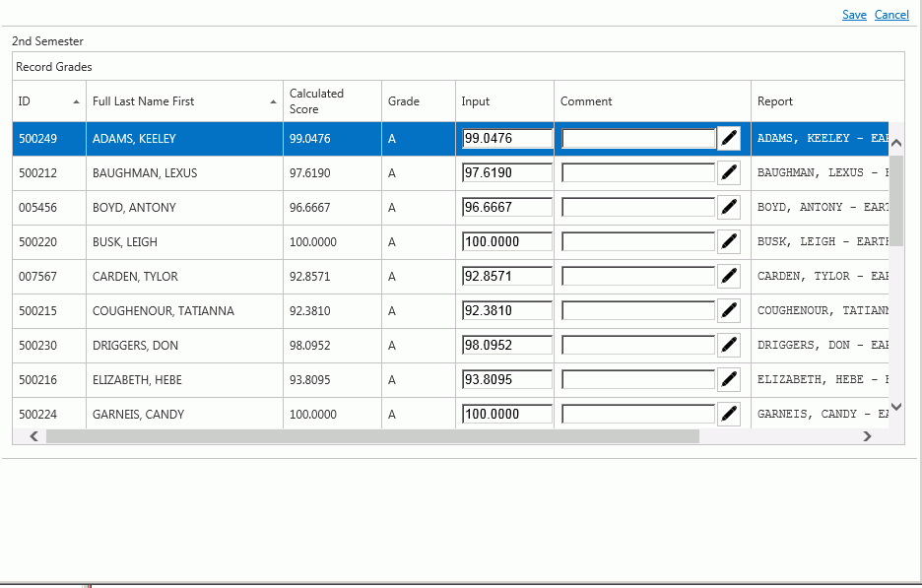Sort by ID column sort arrow
This screenshot has height=588, width=922.
click(77, 101)
